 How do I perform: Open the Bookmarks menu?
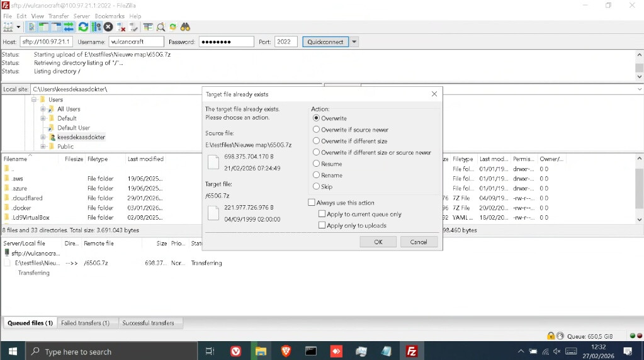(x=109, y=16)
